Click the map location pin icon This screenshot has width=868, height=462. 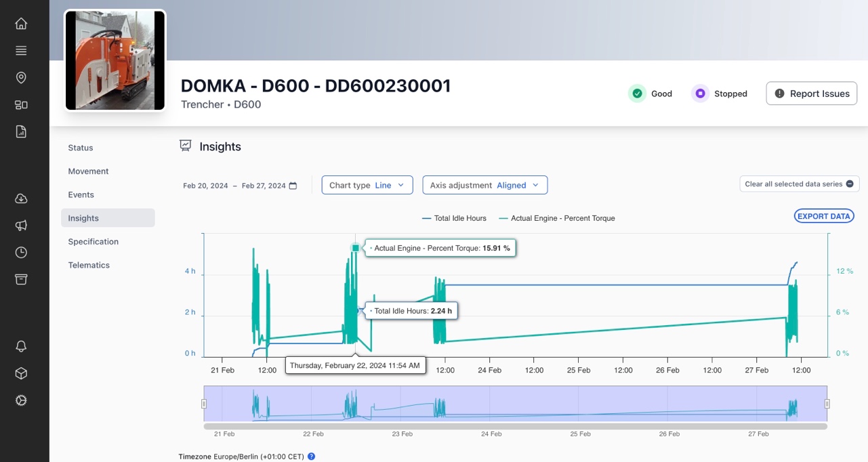click(21, 78)
